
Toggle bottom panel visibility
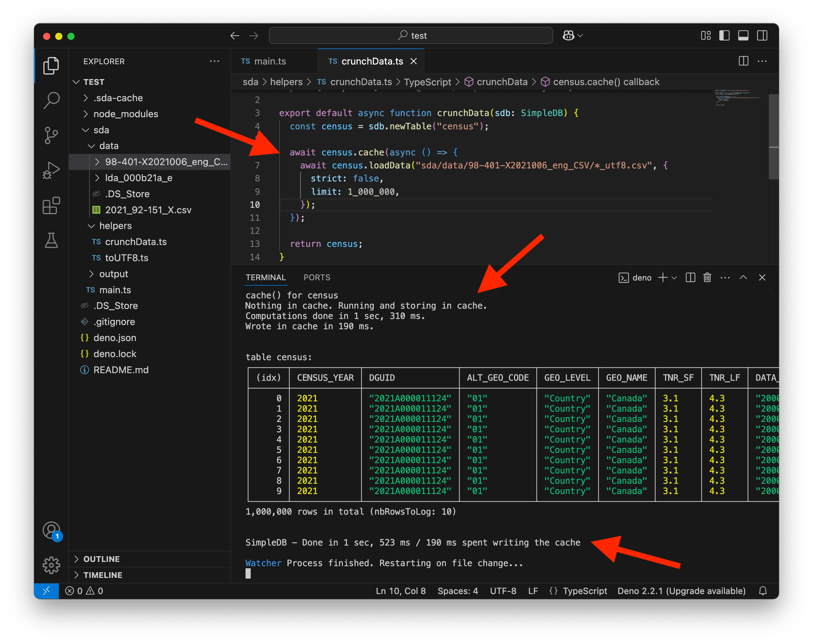click(x=743, y=35)
